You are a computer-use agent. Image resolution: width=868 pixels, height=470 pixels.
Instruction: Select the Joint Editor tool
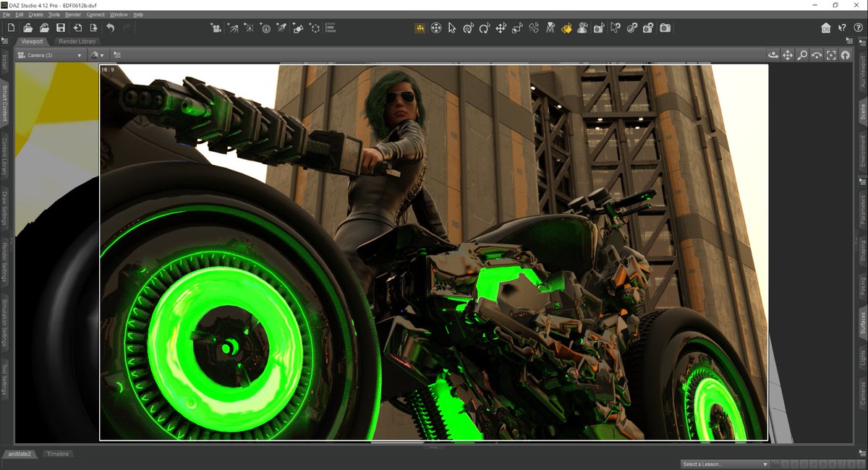click(534, 27)
